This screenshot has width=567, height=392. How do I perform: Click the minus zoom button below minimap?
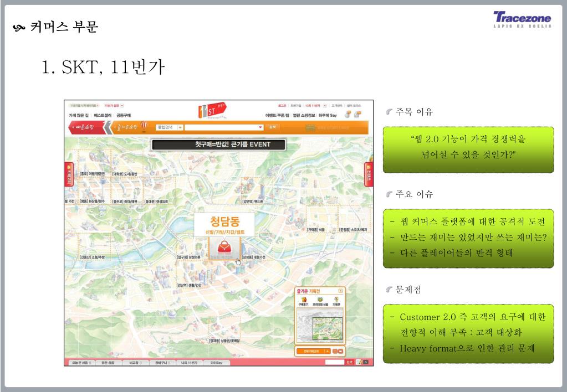335,351
